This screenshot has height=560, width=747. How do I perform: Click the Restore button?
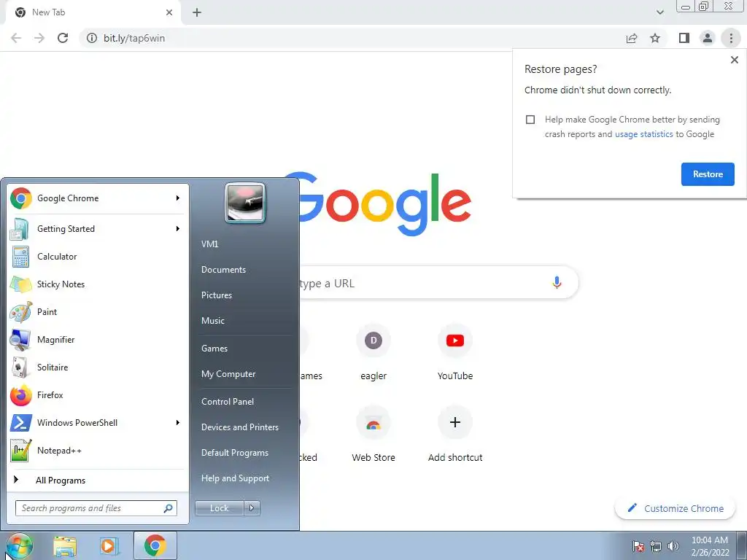[x=708, y=174]
